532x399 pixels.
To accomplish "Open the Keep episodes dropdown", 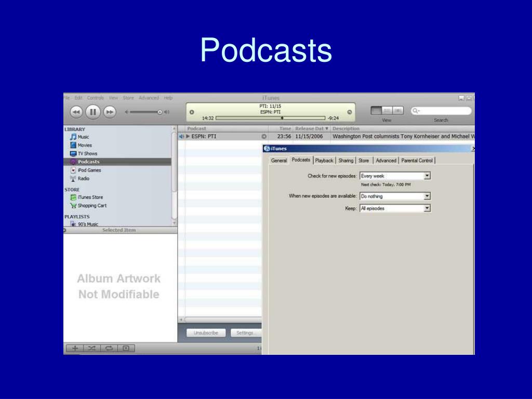I will point(395,208).
